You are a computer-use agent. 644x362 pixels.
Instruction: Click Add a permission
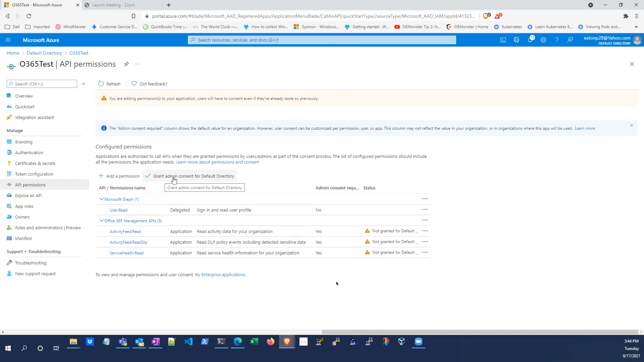119,176
